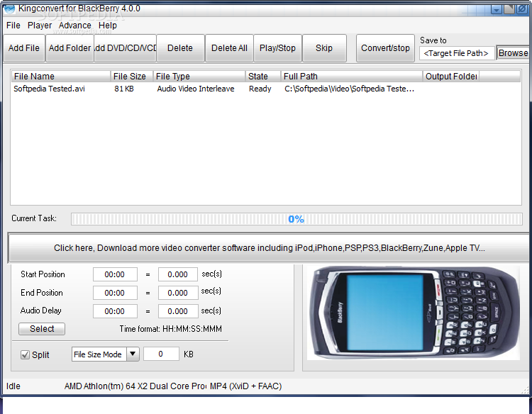Click the Current Task progress bar

297,219
